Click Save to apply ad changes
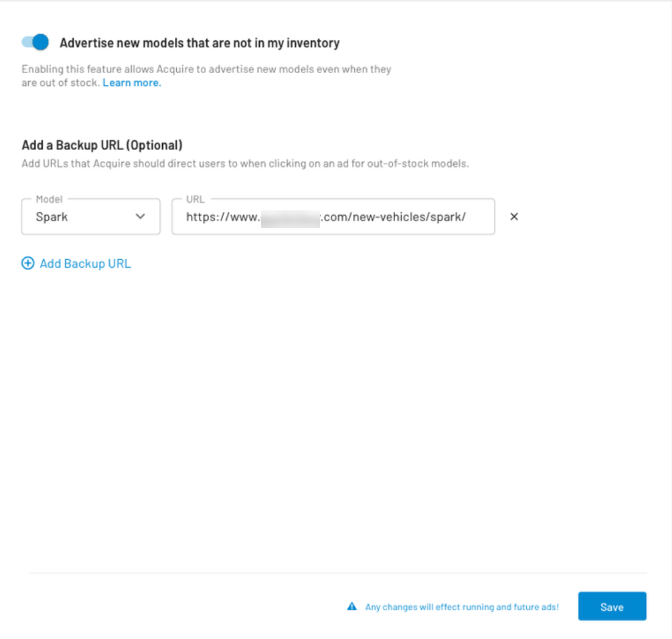The height and width of the screenshot is (639, 672). coord(612,606)
